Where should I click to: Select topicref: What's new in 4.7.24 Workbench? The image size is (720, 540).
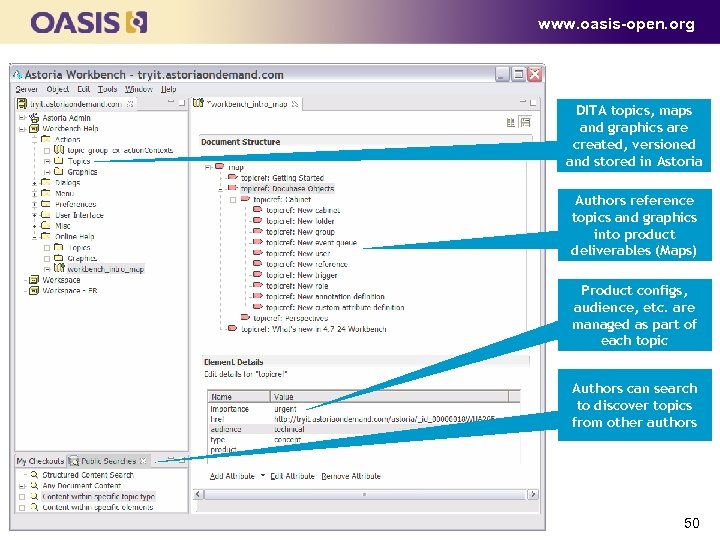[314, 329]
